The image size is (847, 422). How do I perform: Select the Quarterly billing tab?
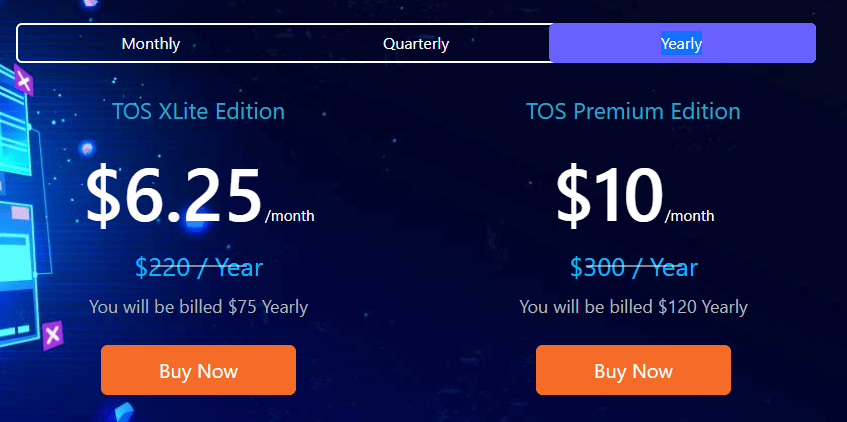coord(416,43)
